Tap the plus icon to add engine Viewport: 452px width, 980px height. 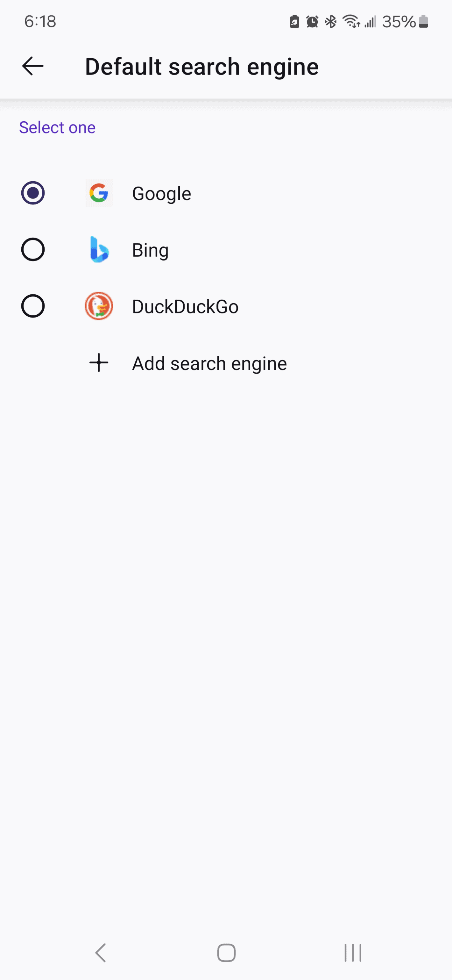pos(99,362)
